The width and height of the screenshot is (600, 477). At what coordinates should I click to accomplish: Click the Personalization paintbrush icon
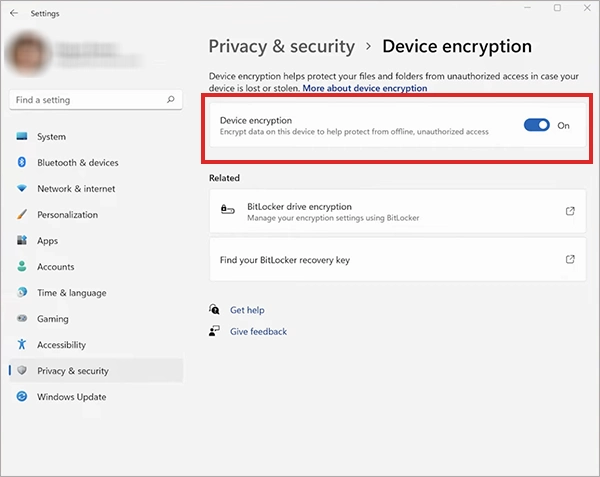[x=22, y=214]
